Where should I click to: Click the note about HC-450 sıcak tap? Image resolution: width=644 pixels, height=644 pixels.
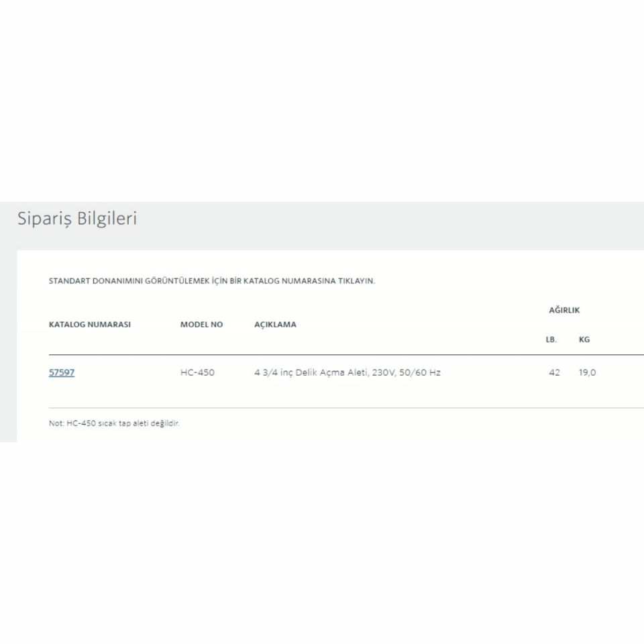[114, 423]
